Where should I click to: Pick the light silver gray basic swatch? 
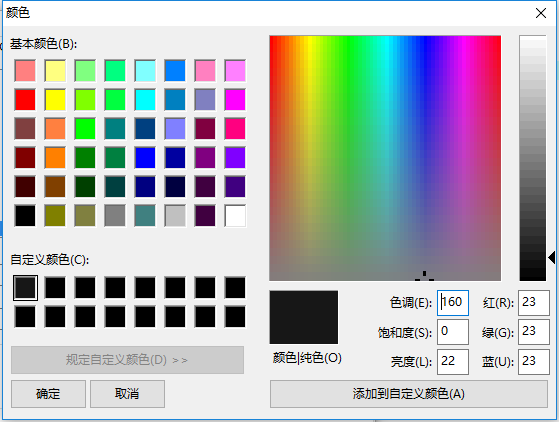coord(175,216)
